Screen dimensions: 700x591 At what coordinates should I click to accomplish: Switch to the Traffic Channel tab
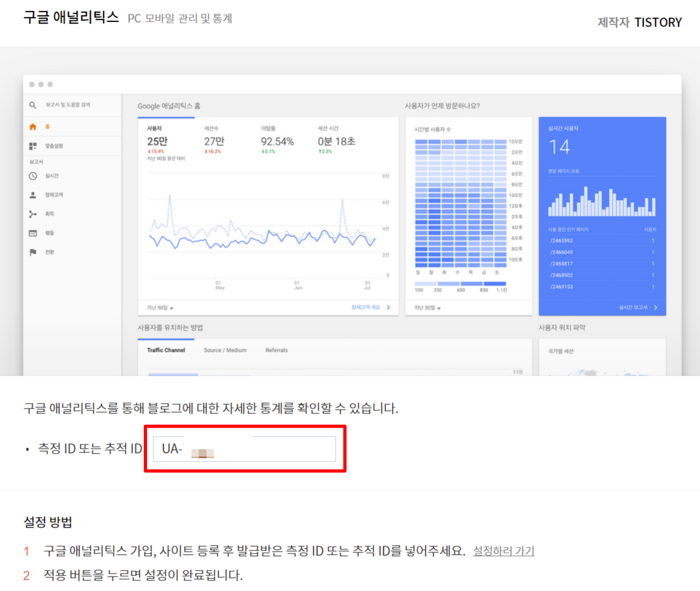(166, 350)
